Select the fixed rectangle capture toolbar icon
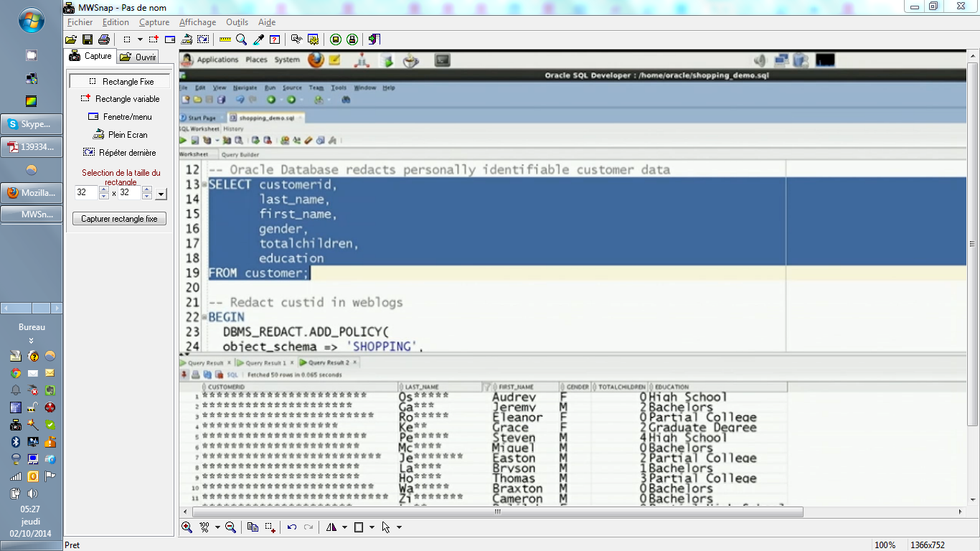This screenshot has height=551, width=980. pyautogui.click(x=127, y=39)
